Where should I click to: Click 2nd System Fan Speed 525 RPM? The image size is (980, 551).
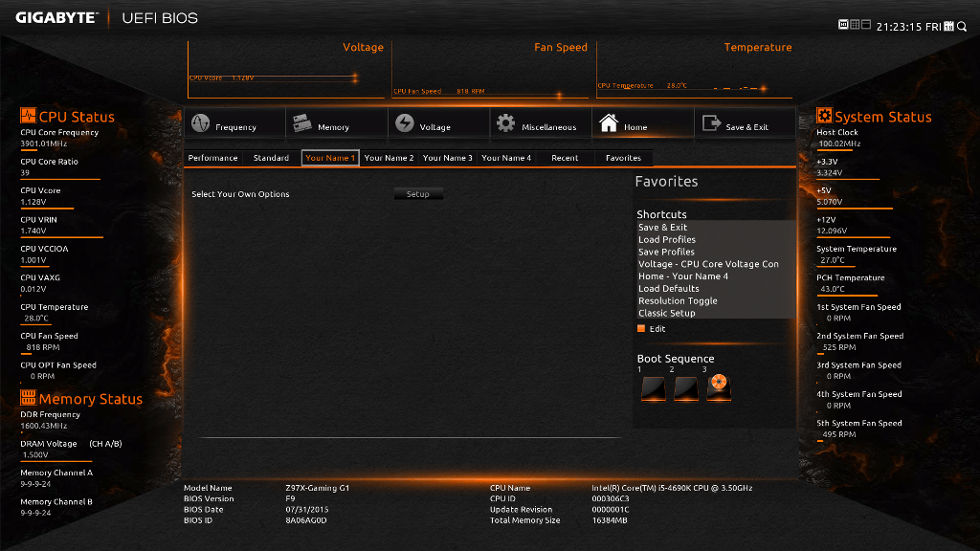tap(839, 347)
